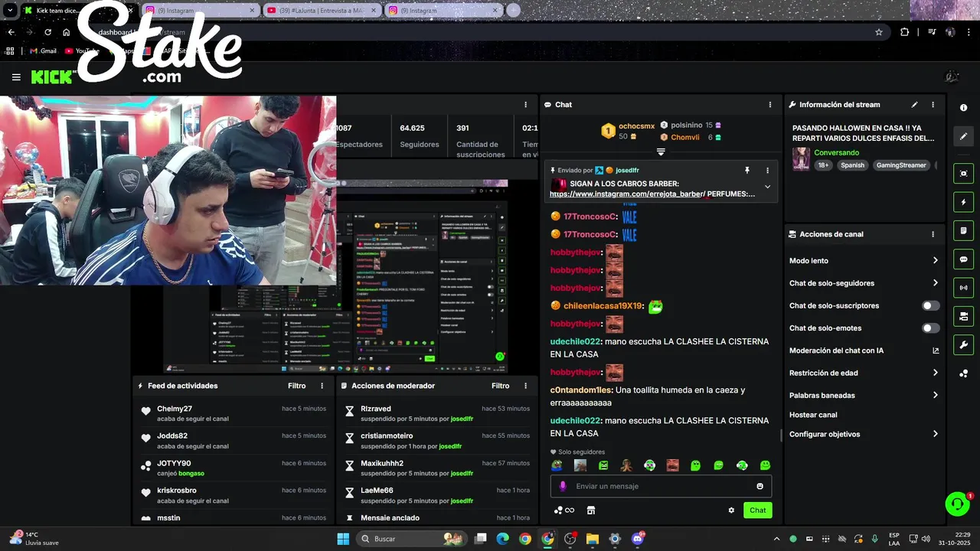The image size is (980, 551).
Task: Open the Kick hamburger navigation menu
Action: pyautogui.click(x=16, y=77)
